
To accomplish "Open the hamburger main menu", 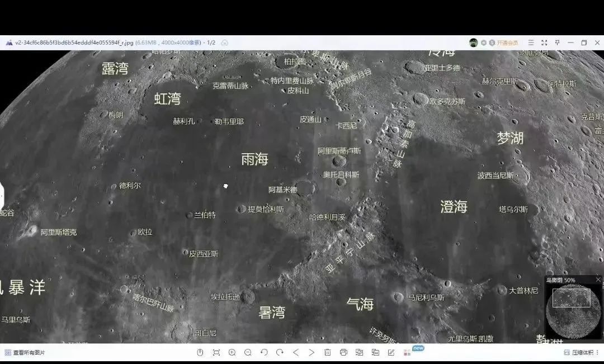I will [x=531, y=42].
